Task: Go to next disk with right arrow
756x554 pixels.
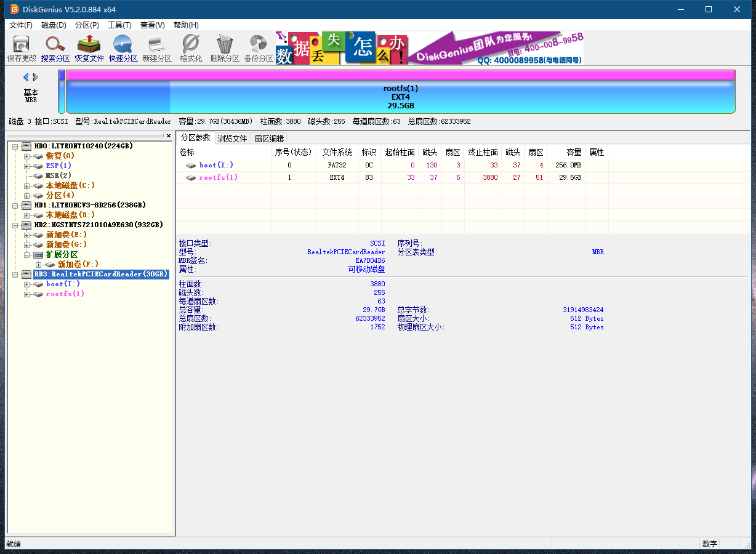Action: 36,77
